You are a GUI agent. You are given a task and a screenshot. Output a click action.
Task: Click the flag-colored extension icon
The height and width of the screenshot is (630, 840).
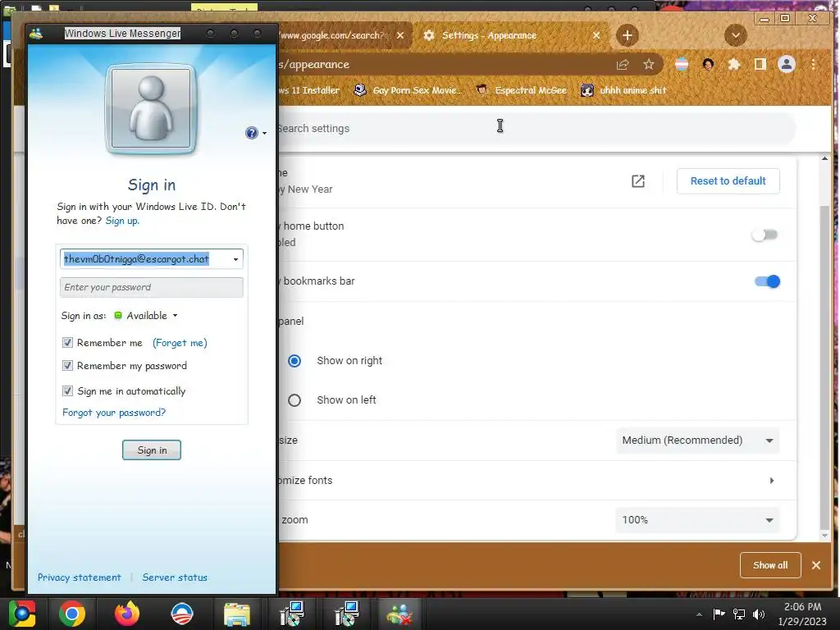coord(682,65)
